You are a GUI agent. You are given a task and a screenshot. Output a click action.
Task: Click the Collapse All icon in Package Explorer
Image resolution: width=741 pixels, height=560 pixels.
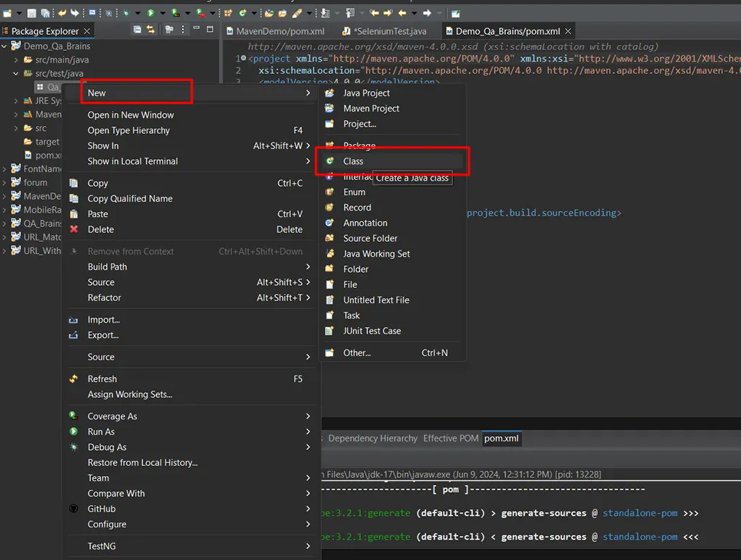[137, 30]
